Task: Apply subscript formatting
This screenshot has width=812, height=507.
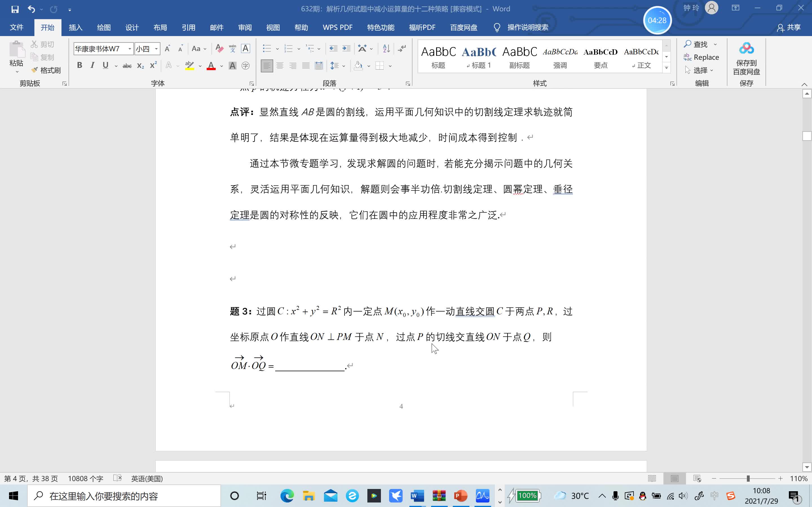Action: [x=140, y=65]
